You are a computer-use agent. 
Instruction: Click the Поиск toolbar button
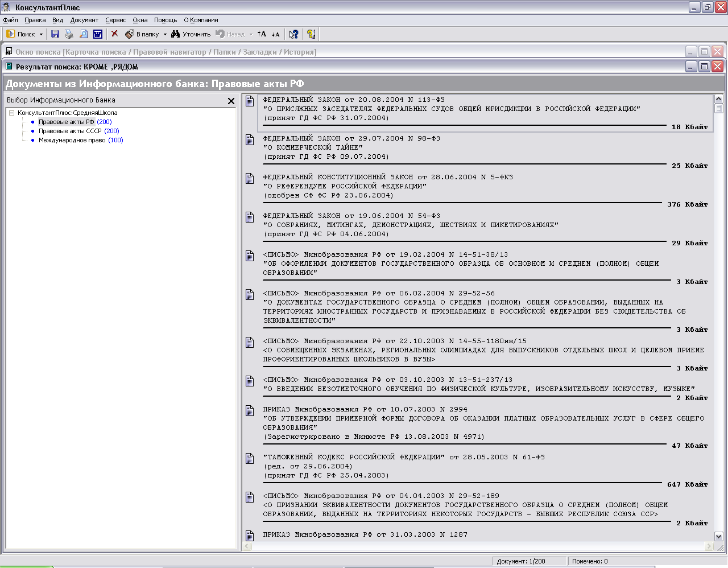[20, 34]
